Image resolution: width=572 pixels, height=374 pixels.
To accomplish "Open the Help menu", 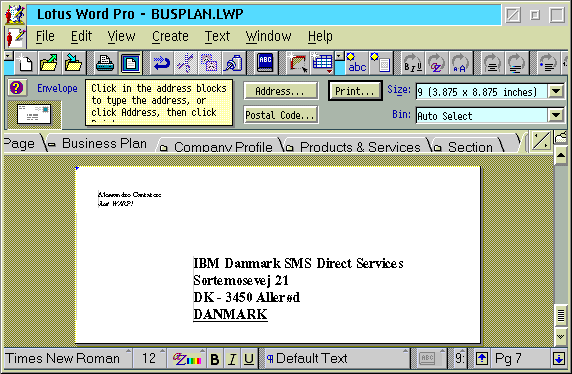I will pos(320,36).
